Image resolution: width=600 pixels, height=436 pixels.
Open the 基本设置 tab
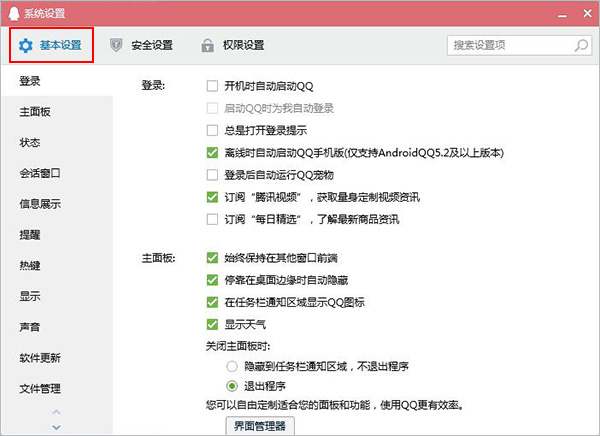click(x=51, y=45)
